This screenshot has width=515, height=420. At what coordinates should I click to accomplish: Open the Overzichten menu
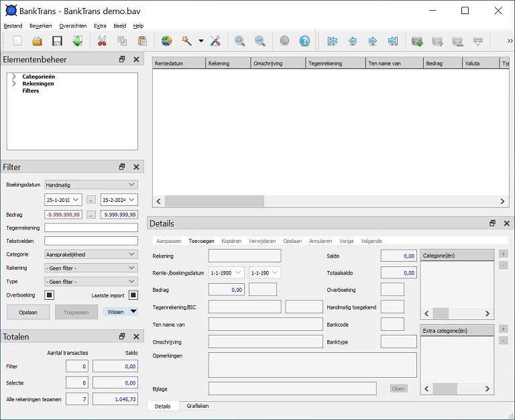click(x=72, y=25)
